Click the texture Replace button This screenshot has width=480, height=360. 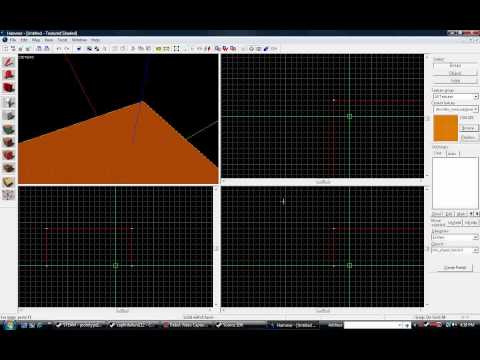pos(469,138)
